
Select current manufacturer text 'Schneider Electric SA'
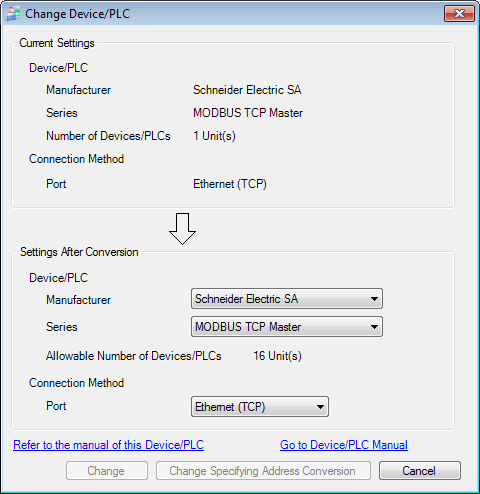click(247, 90)
